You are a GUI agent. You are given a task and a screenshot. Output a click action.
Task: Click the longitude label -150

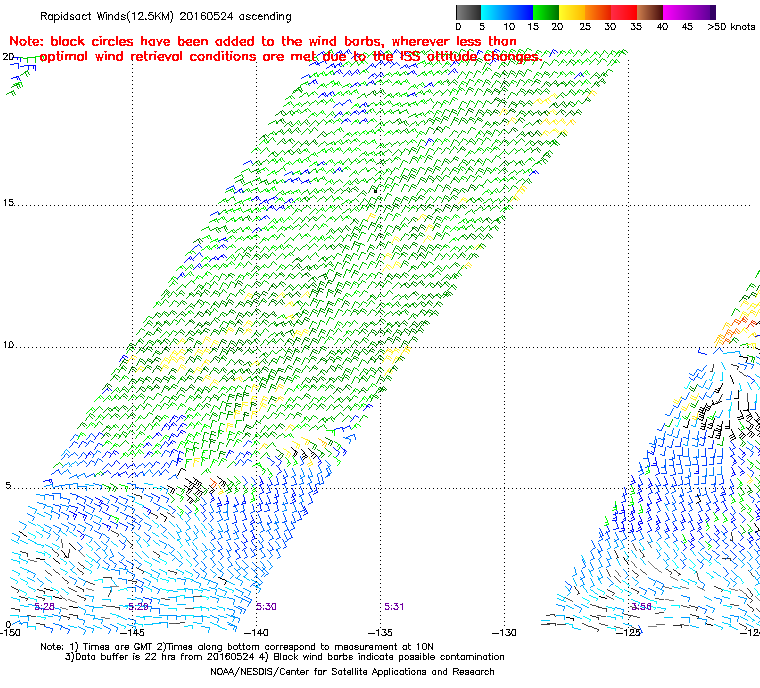(x=10, y=633)
